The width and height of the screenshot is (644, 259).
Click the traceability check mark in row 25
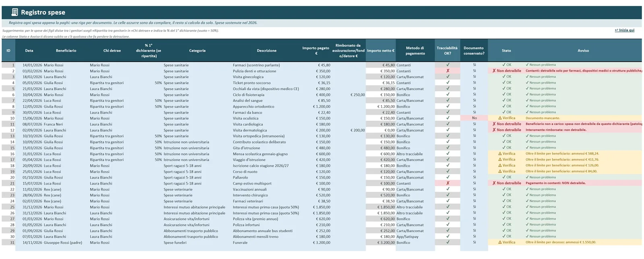pyautogui.click(x=448, y=207)
